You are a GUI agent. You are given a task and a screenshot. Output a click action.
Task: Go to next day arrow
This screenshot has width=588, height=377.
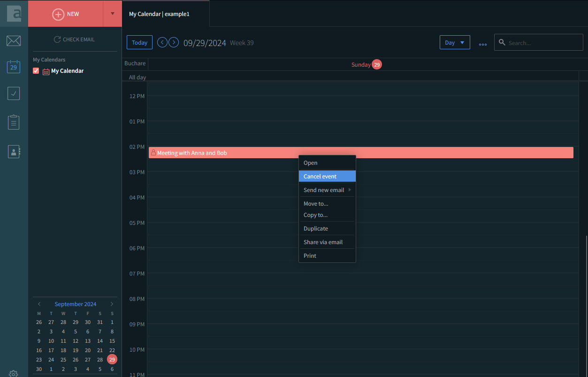click(174, 42)
